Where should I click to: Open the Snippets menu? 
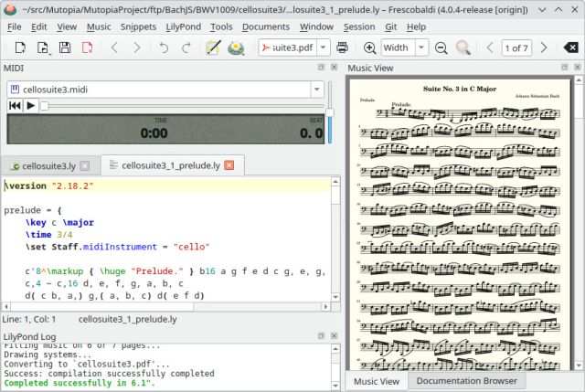tap(138, 26)
